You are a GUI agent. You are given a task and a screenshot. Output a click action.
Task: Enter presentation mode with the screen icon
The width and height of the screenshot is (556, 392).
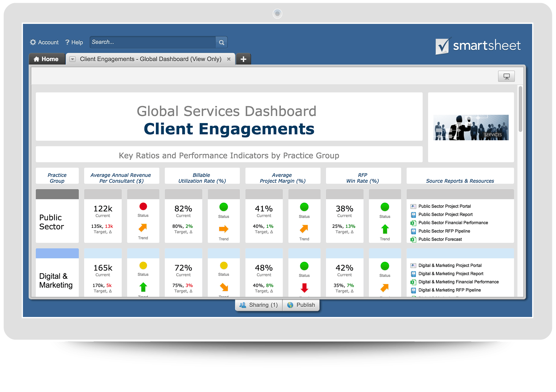tap(506, 76)
